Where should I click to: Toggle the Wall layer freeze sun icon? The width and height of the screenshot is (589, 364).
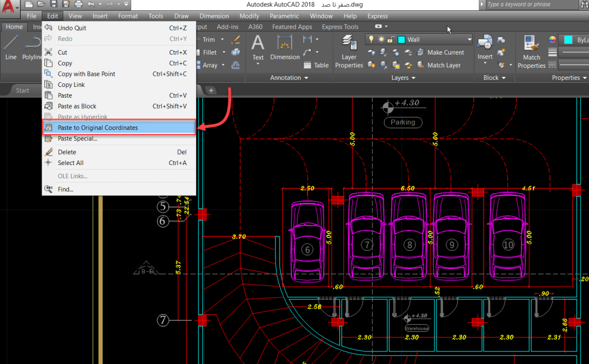click(381, 39)
